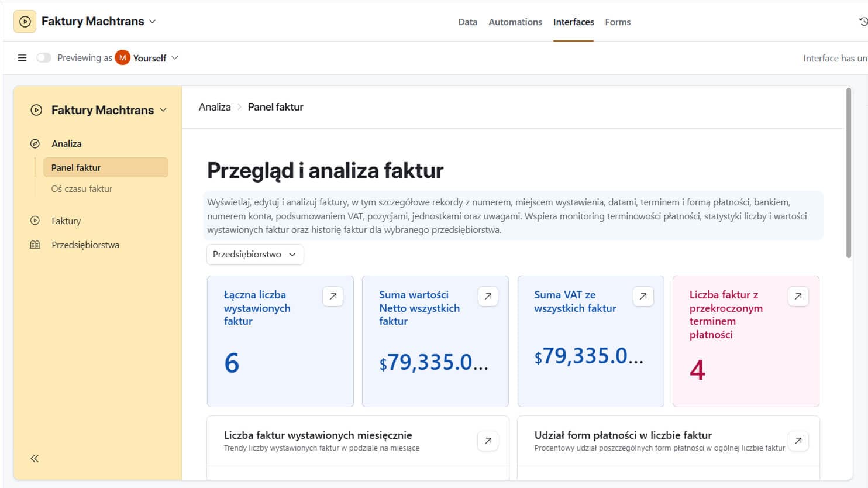The image size is (868, 488).
Task: Open the Yourself previewing dropdown
Action: pyautogui.click(x=174, y=57)
